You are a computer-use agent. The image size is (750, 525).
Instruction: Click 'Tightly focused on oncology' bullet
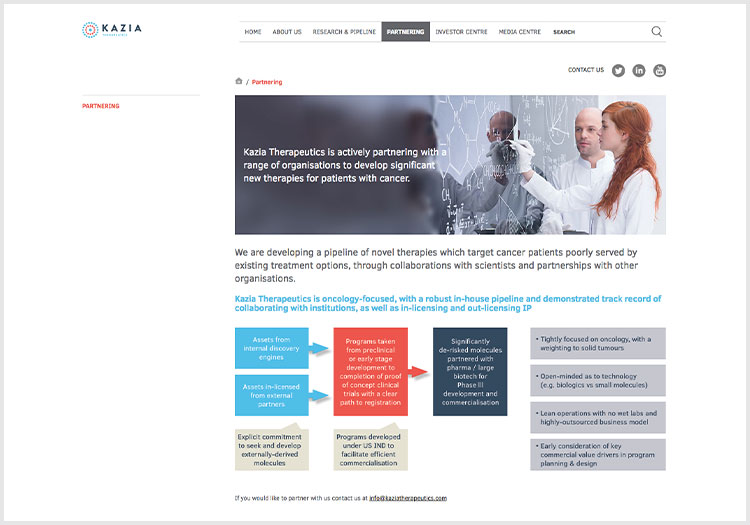(598, 343)
